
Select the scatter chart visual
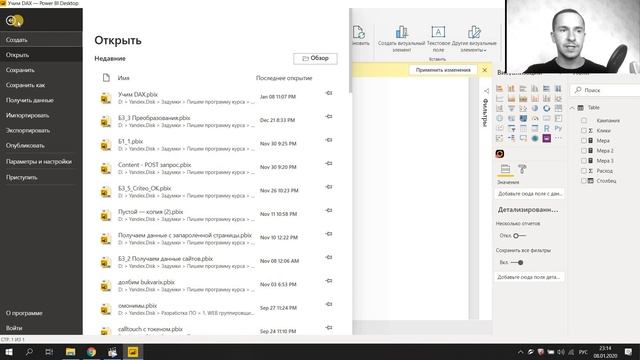pyautogui.click(x=523, y=108)
